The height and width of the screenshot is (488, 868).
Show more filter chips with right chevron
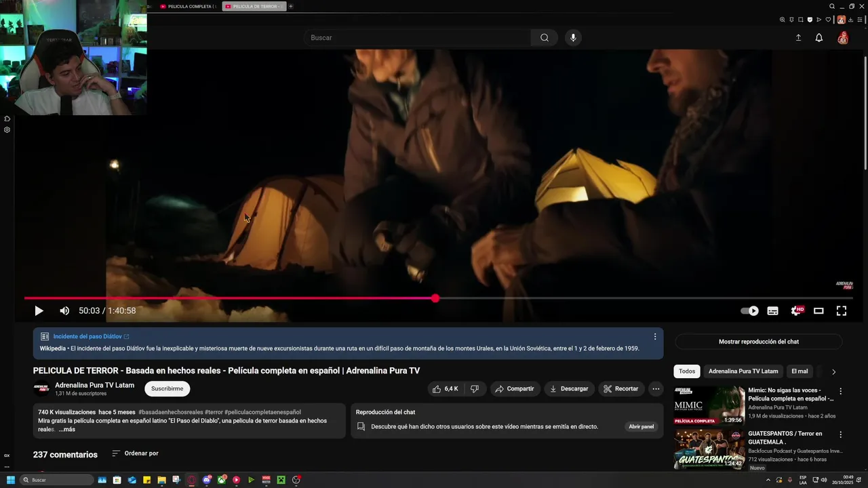pyautogui.click(x=833, y=371)
